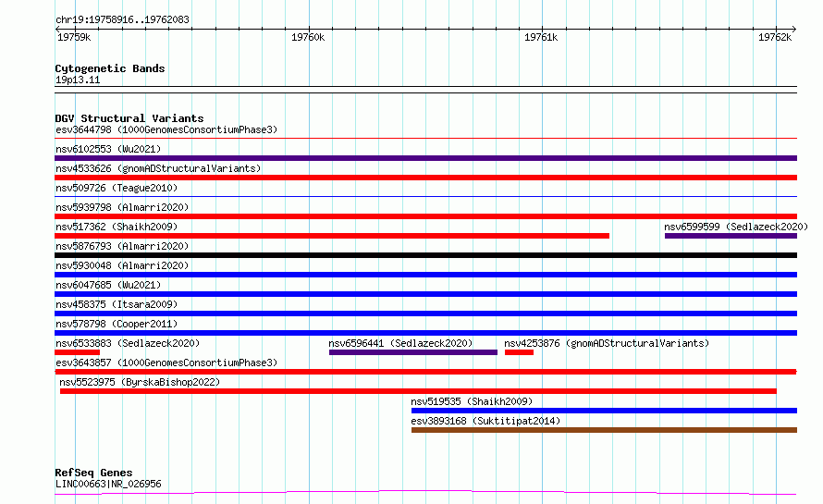Click red nsv517362 variant bar
The image size is (823, 504).
[x=332, y=236]
